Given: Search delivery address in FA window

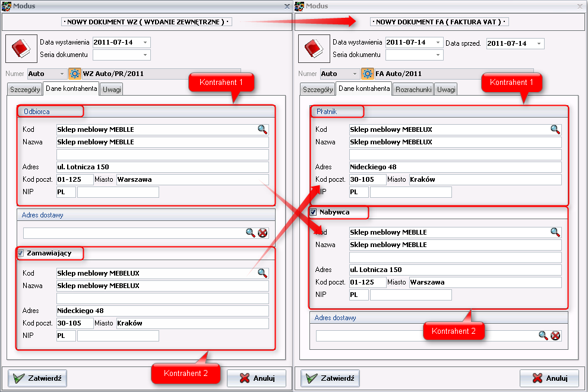Looking at the screenshot, I should pos(543,336).
